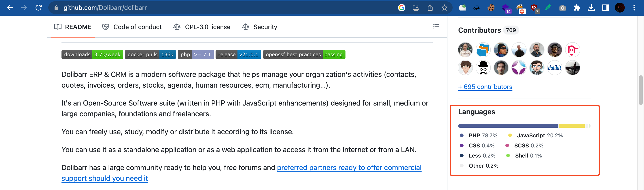Open the Chrome profile avatar

pyautogui.click(x=620, y=8)
